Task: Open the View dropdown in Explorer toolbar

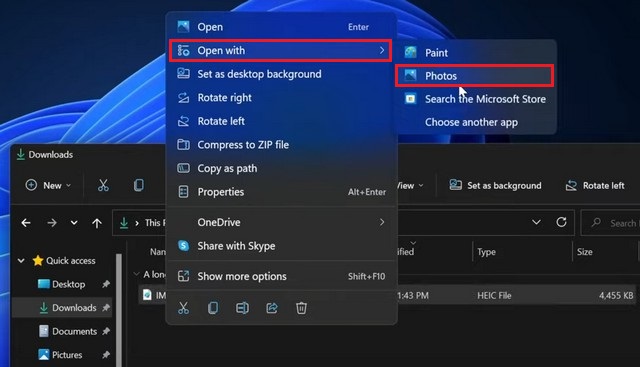Action: pos(411,186)
